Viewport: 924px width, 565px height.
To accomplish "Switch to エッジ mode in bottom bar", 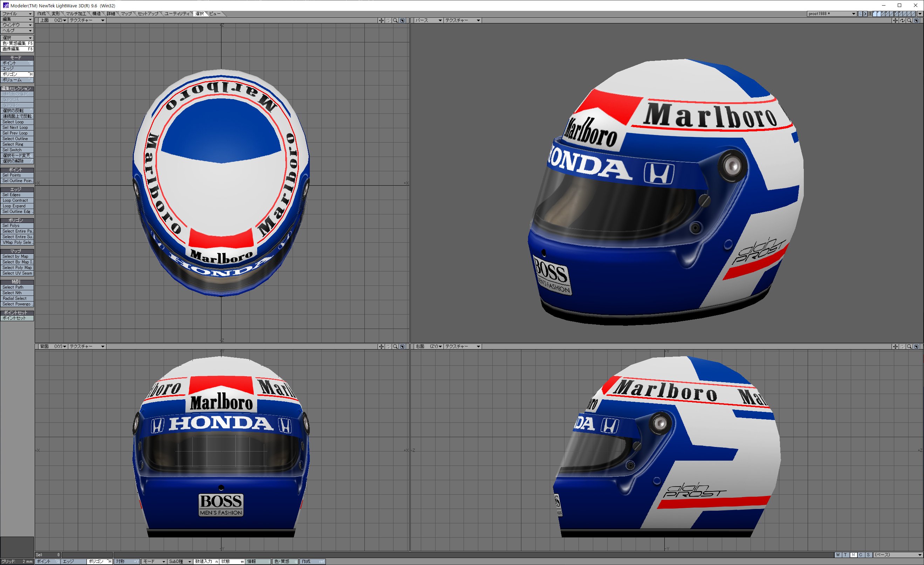I will (74, 561).
